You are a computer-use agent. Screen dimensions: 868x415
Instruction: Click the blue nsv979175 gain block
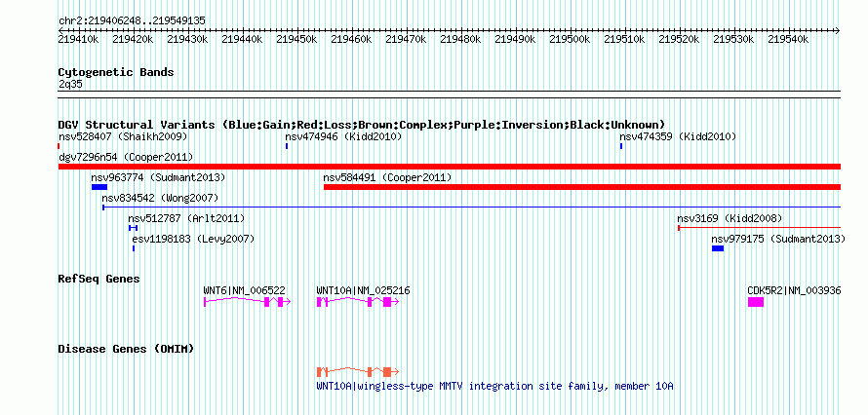718,248
